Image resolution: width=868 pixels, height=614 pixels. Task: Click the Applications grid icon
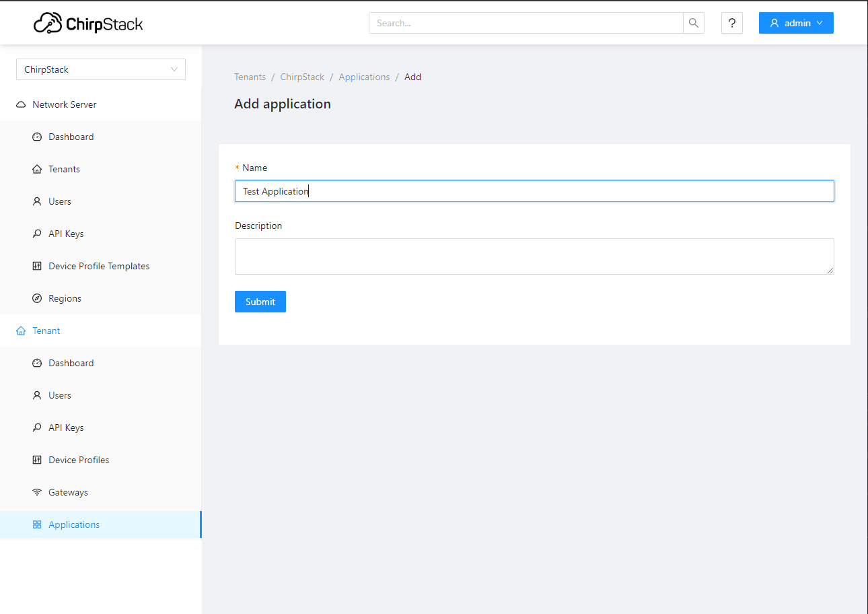point(37,524)
